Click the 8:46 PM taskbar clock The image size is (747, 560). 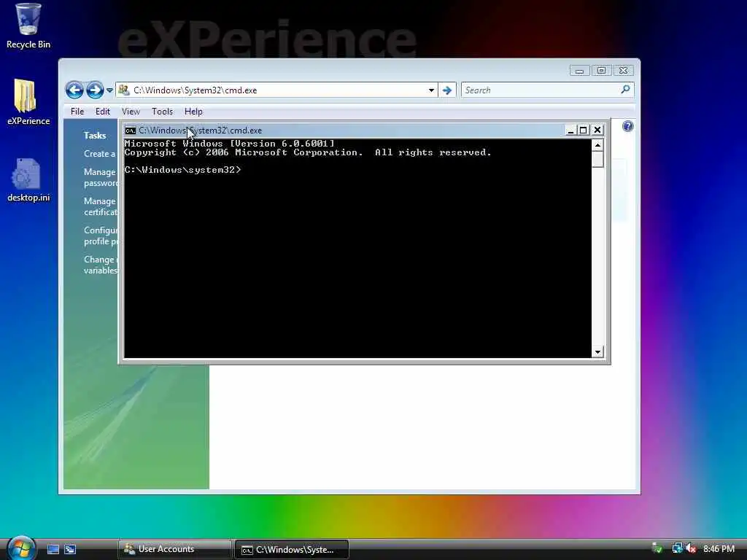click(719, 549)
